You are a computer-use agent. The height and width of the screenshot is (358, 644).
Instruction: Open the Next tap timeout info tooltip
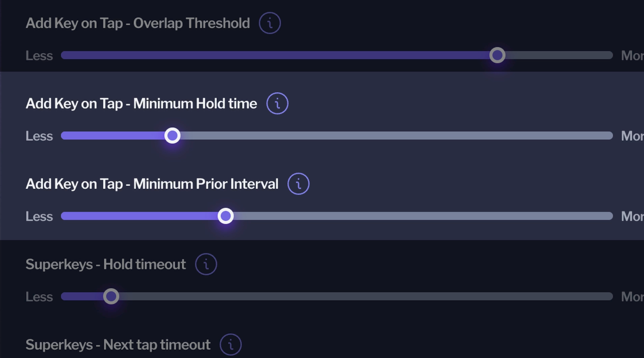(x=231, y=345)
